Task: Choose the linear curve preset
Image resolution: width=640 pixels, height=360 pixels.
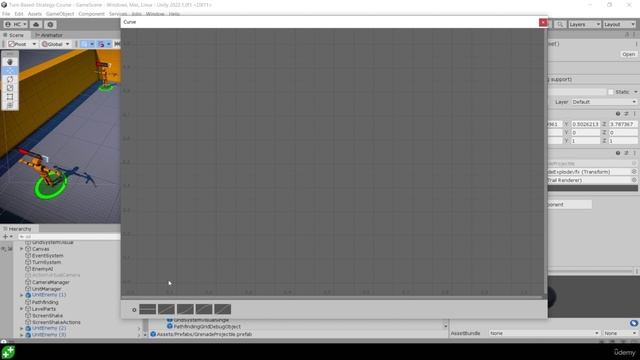Action: coord(166,309)
